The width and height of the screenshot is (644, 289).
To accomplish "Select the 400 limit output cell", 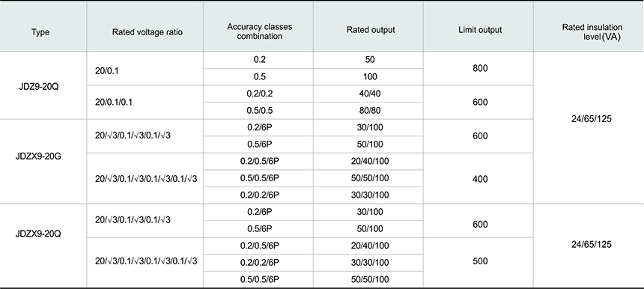I will [x=480, y=179].
